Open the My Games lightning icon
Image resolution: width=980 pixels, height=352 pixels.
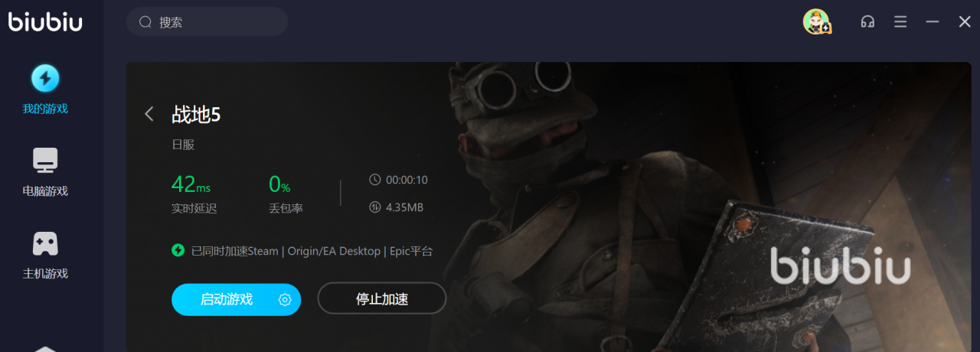tap(45, 78)
